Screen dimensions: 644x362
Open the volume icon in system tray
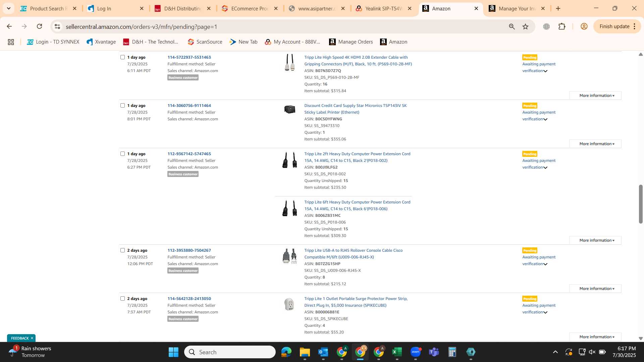[592, 352]
